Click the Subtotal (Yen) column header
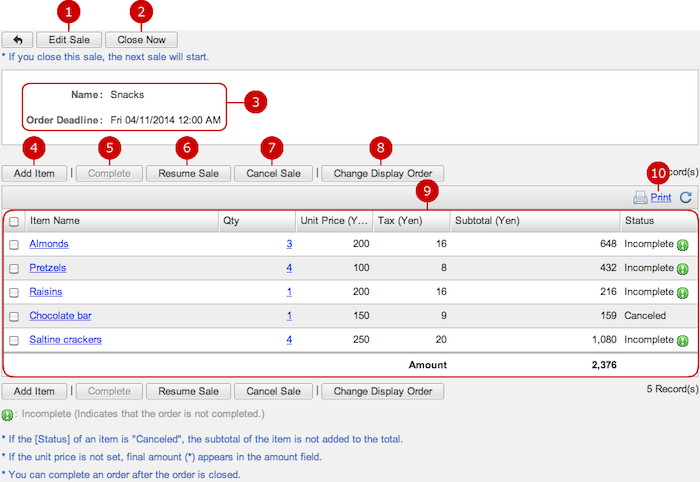700x482 pixels. [536, 221]
